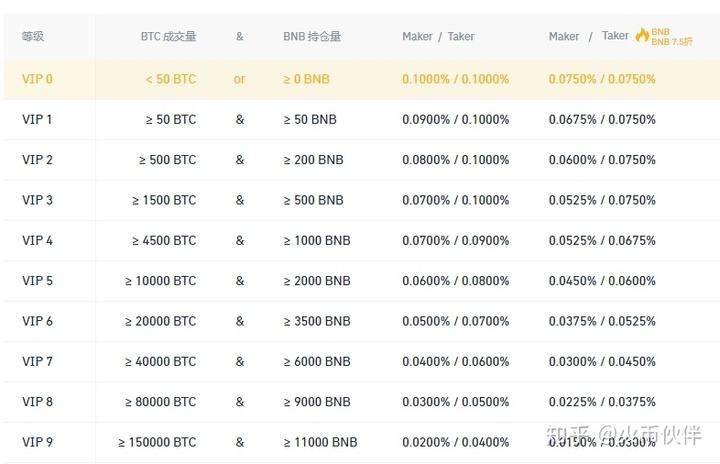Click the '≥ 500 BNB' holding cell
The image size is (720, 464).
pyautogui.click(x=313, y=200)
